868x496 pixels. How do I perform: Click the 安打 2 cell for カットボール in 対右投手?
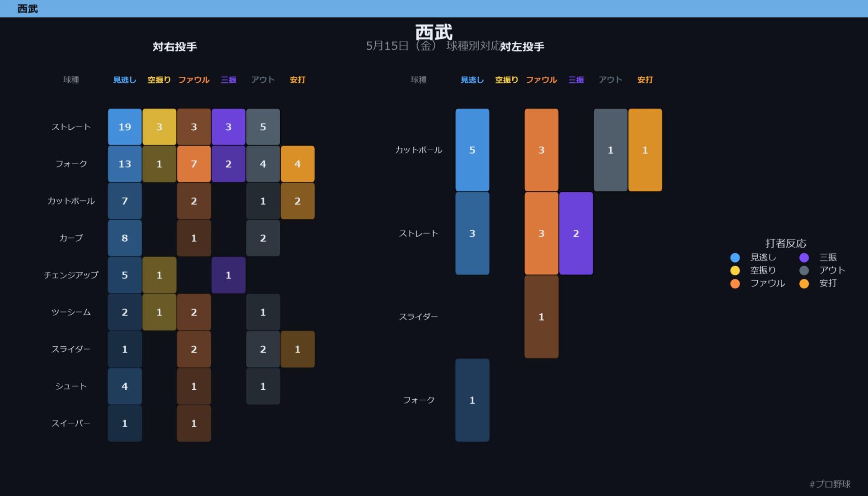point(297,201)
